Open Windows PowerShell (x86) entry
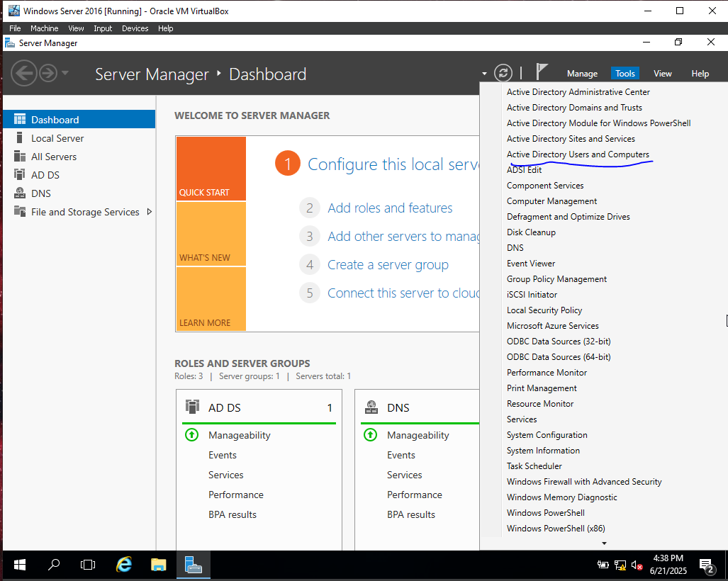This screenshot has width=728, height=581. (556, 528)
